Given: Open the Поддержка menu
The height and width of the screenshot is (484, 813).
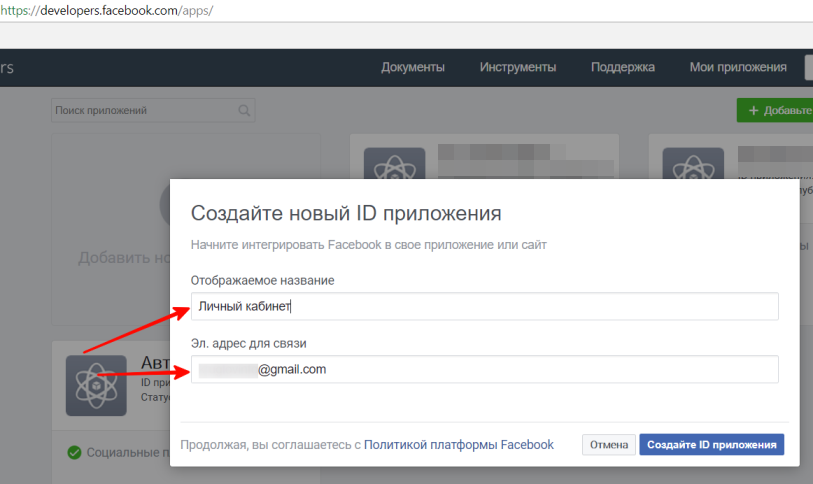Looking at the screenshot, I should click(x=623, y=67).
